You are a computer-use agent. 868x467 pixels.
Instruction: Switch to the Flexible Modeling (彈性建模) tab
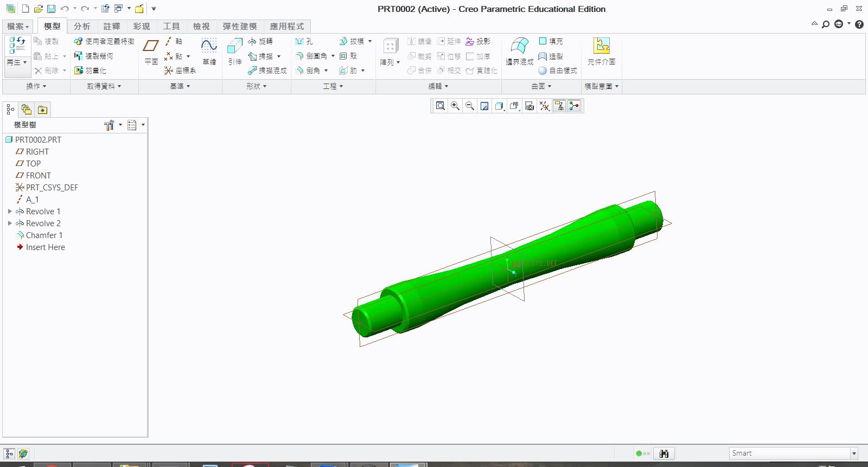(x=240, y=26)
